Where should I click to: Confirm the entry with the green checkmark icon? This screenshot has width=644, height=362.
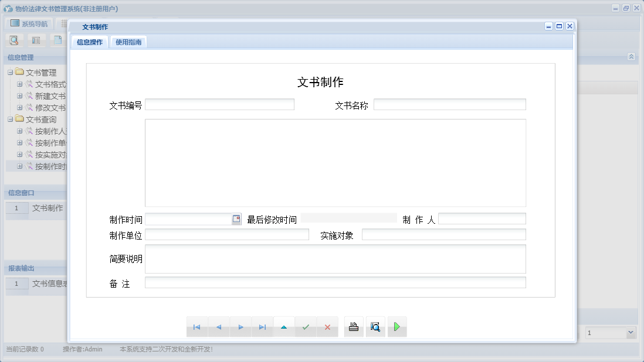pyautogui.click(x=306, y=327)
